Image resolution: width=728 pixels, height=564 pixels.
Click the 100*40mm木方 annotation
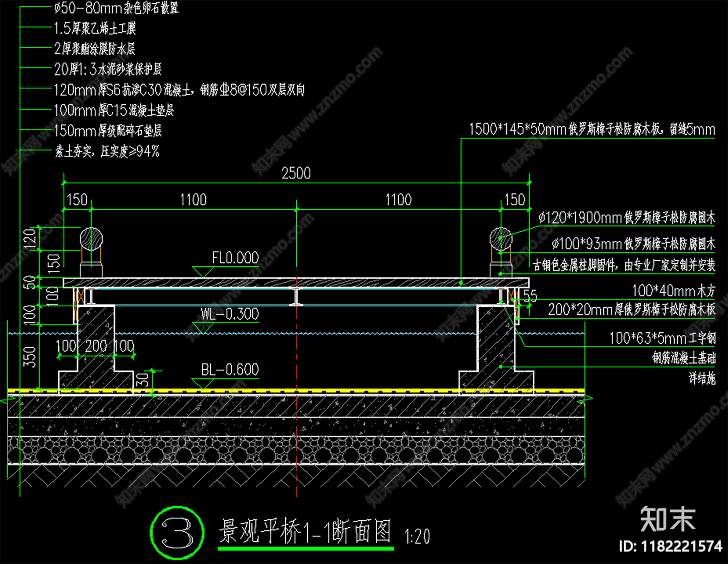(673, 290)
